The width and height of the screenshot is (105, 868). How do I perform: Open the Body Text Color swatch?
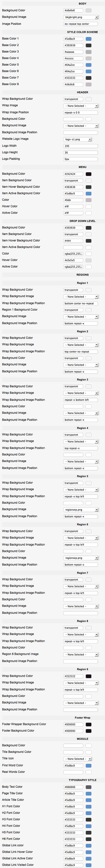coord(88,787)
